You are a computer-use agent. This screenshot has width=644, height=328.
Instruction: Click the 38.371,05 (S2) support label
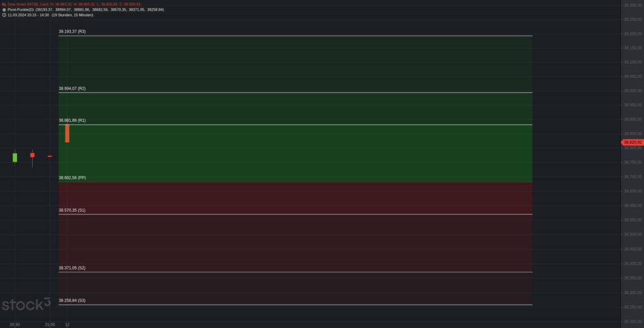pos(72,268)
